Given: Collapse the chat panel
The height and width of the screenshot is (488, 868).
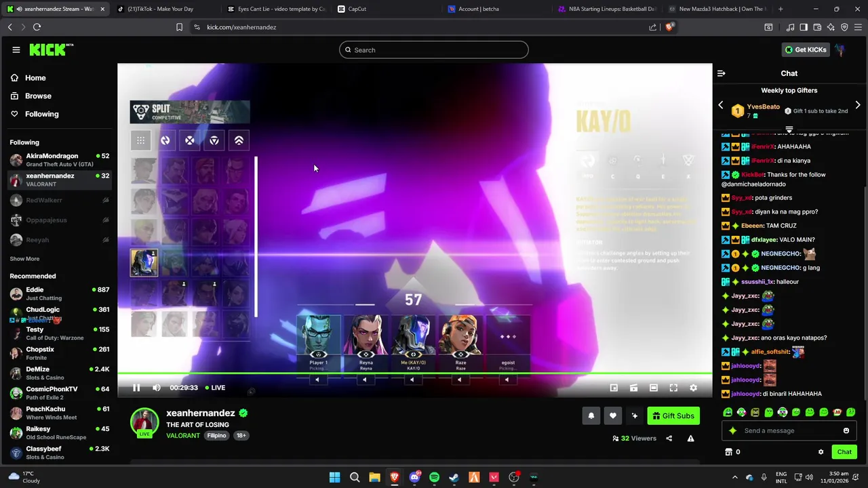Looking at the screenshot, I should (722, 73).
